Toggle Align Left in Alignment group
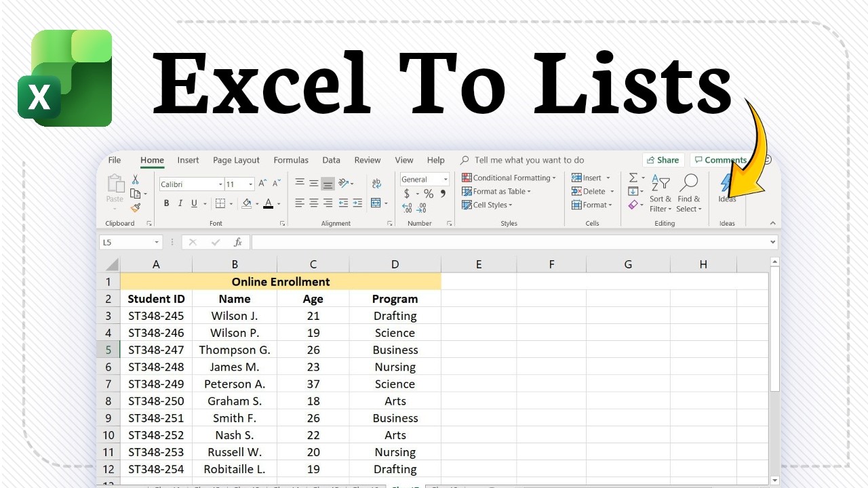The width and height of the screenshot is (868, 488). pos(300,203)
